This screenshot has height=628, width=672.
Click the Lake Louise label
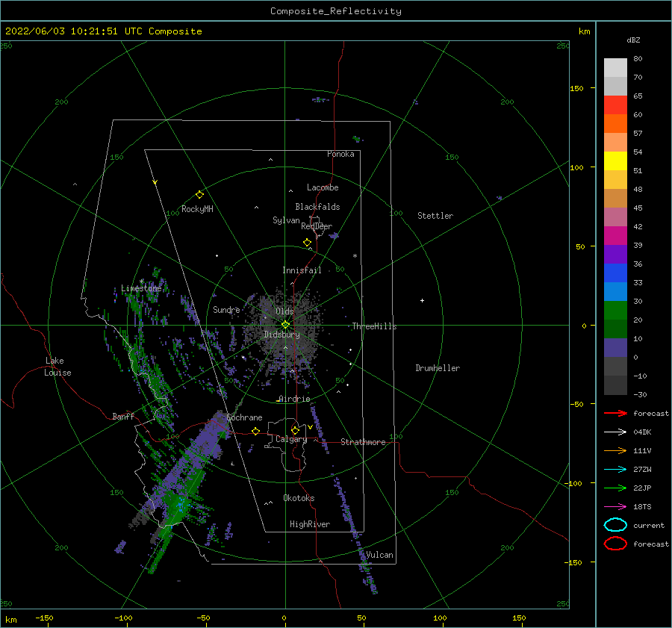pos(57,367)
